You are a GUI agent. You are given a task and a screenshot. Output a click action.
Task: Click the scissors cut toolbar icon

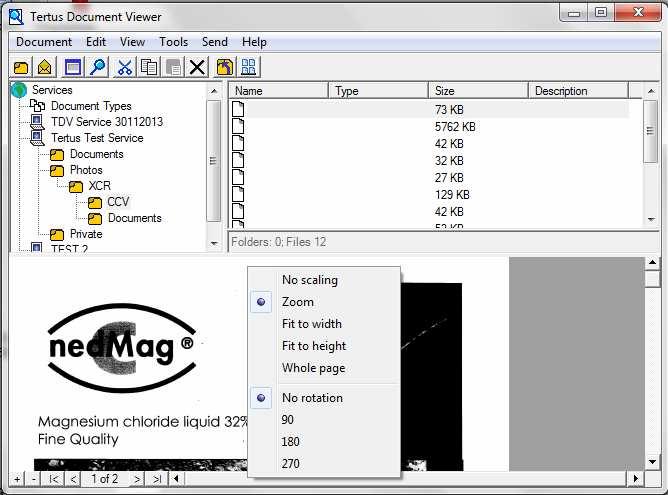click(125, 67)
